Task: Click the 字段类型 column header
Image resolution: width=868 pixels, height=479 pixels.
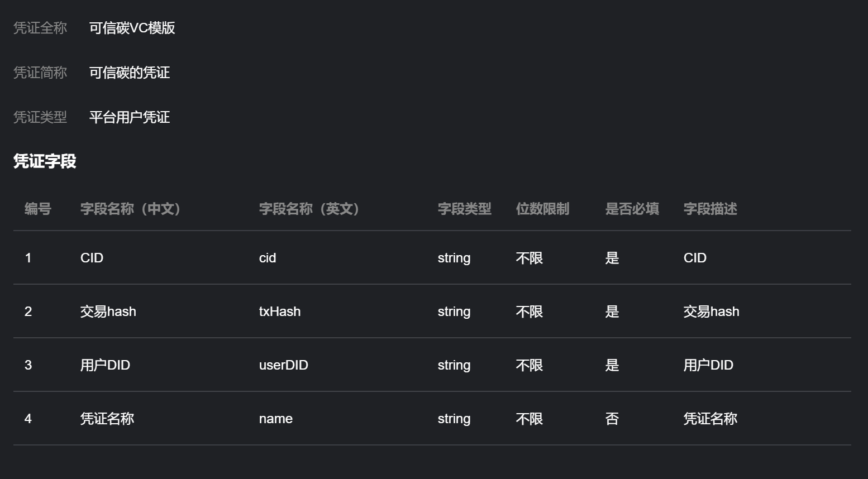Action: 465,209
